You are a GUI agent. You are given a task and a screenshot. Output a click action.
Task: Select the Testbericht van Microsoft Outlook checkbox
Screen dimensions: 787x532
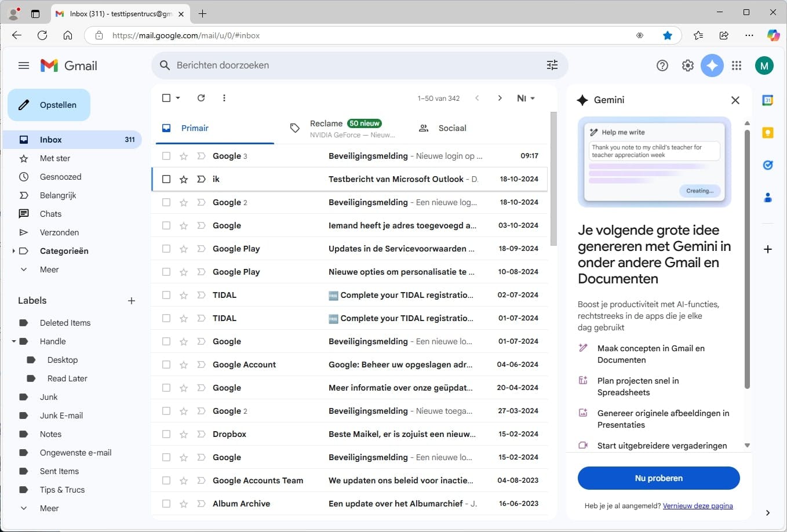[x=166, y=179]
